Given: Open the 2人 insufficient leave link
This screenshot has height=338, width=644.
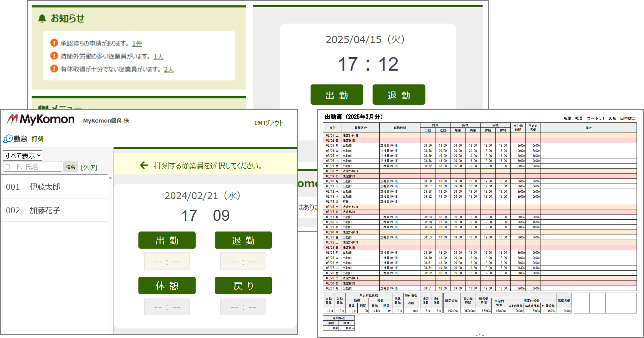Looking at the screenshot, I should point(168,69).
